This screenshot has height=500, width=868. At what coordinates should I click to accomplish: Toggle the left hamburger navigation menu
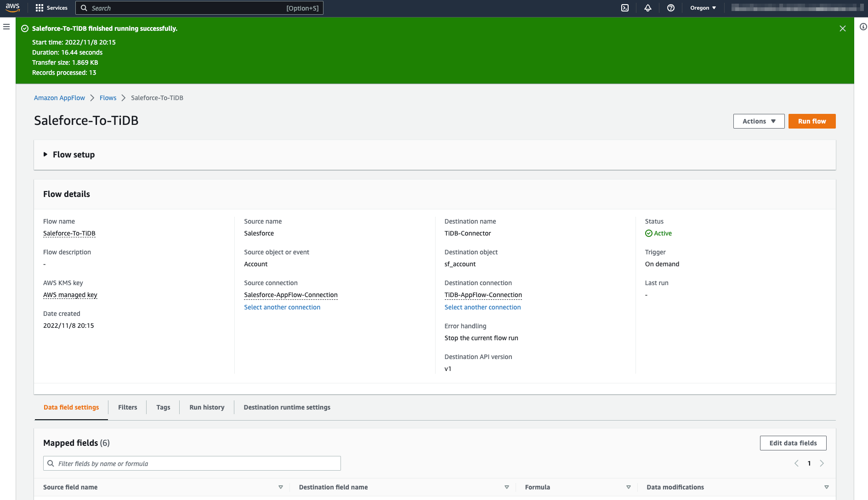6,27
